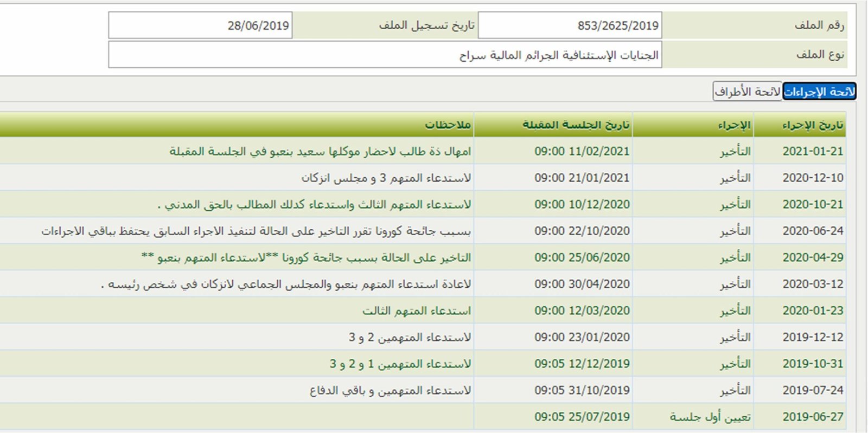This screenshot has height=433, width=868.
Task: Click the ملاحظات column header
Action: [x=448, y=125]
